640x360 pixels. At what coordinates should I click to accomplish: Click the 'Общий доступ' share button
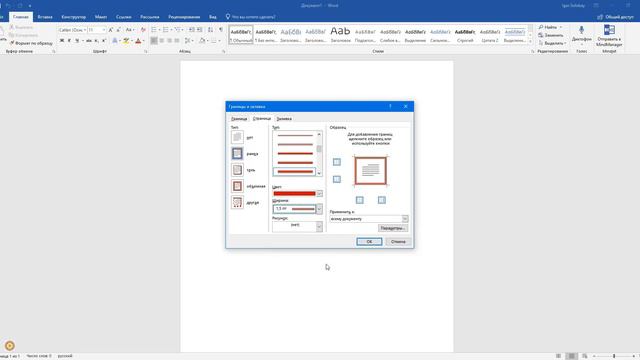pyautogui.click(x=615, y=17)
